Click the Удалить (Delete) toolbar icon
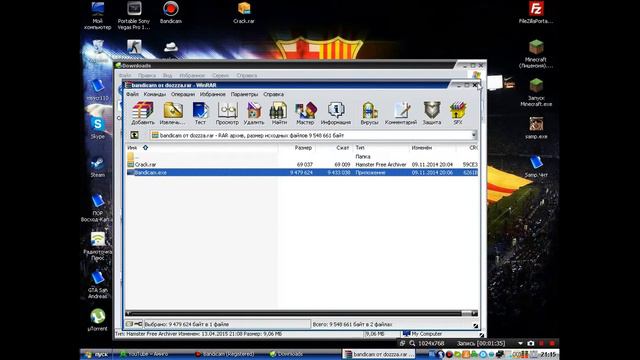640x360 pixels. (253, 113)
